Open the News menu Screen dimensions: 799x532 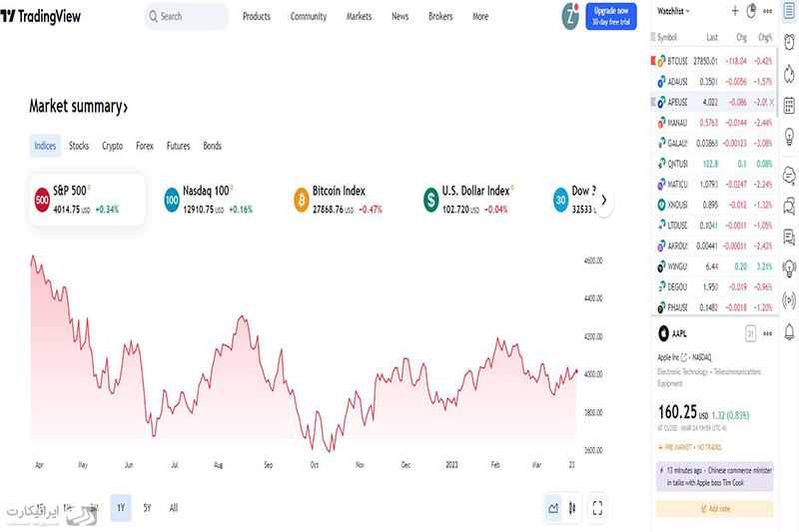400,16
